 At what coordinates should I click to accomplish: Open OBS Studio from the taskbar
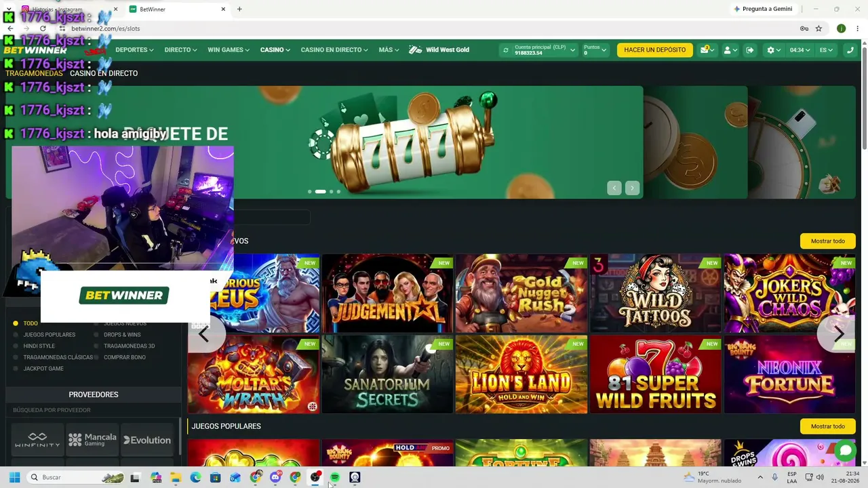(315, 477)
